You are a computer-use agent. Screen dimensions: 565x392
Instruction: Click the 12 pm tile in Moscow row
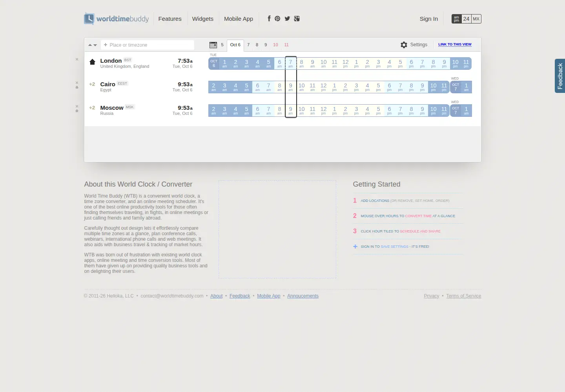pyautogui.click(x=323, y=111)
